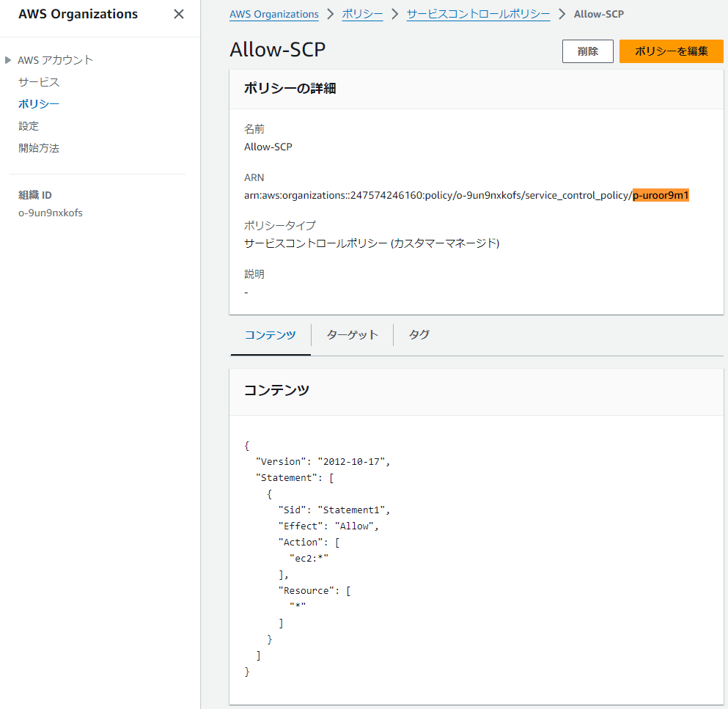Go to サービスコントロールポリシー breadcrumb link
This screenshot has width=728, height=709.
(478, 15)
